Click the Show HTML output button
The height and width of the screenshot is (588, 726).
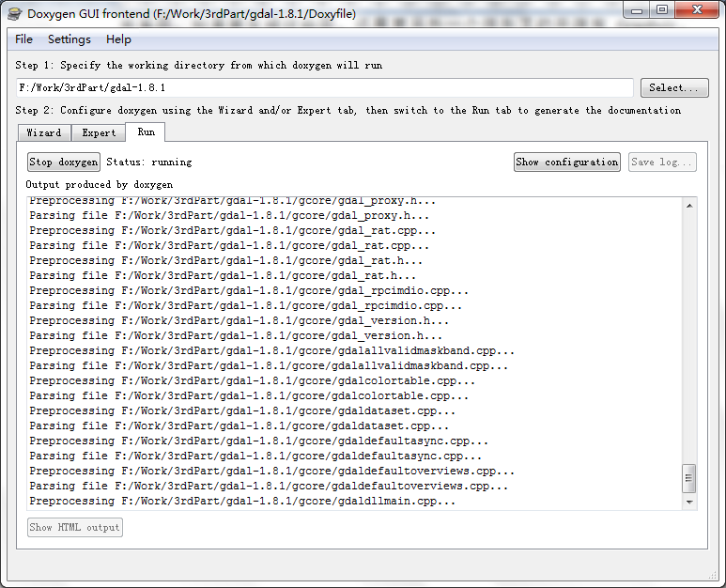point(75,527)
